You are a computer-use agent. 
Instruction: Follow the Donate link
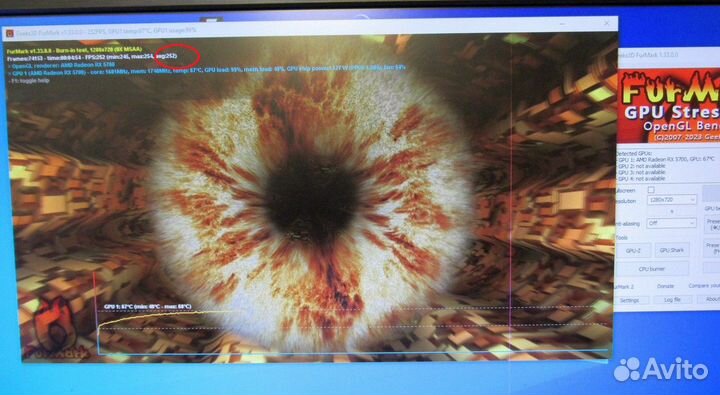[x=665, y=286]
